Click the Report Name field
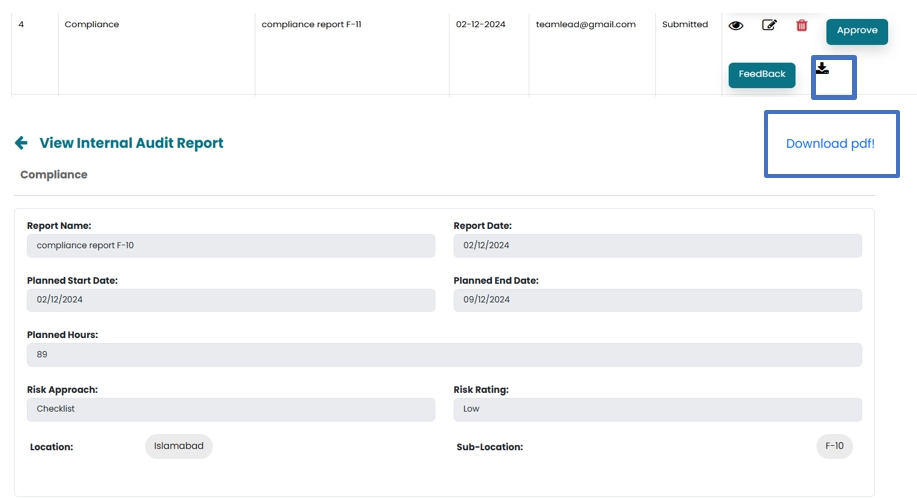Viewport: 917px width, 498px height. [231, 246]
